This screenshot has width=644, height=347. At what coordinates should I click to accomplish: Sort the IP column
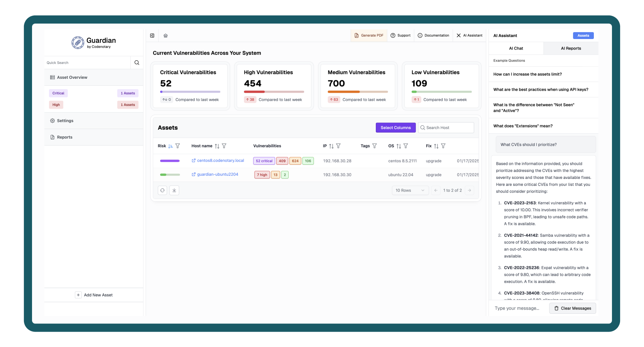pyautogui.click(x=331, y=146)
